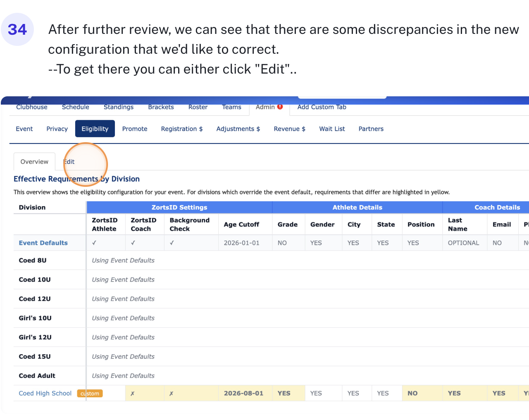
Task: Open the Revenue $ section
Action: point(289,129)
